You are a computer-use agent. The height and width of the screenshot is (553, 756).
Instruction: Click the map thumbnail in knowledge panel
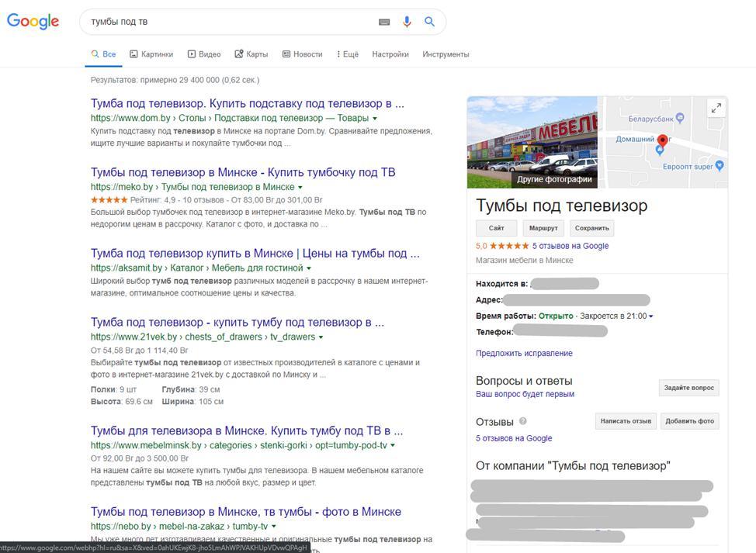[663, 142]
